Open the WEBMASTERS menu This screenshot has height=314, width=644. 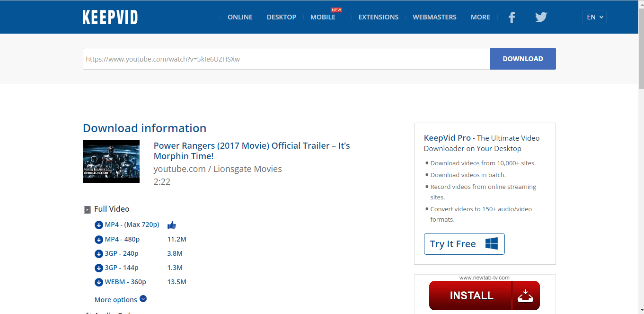[x=434, y=17]
